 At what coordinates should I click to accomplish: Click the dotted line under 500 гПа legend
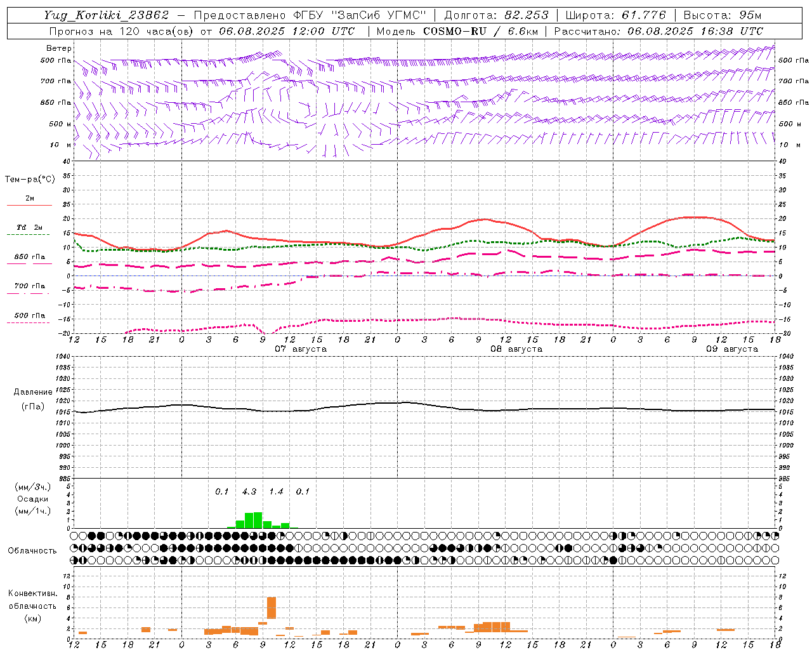[29, 323]
